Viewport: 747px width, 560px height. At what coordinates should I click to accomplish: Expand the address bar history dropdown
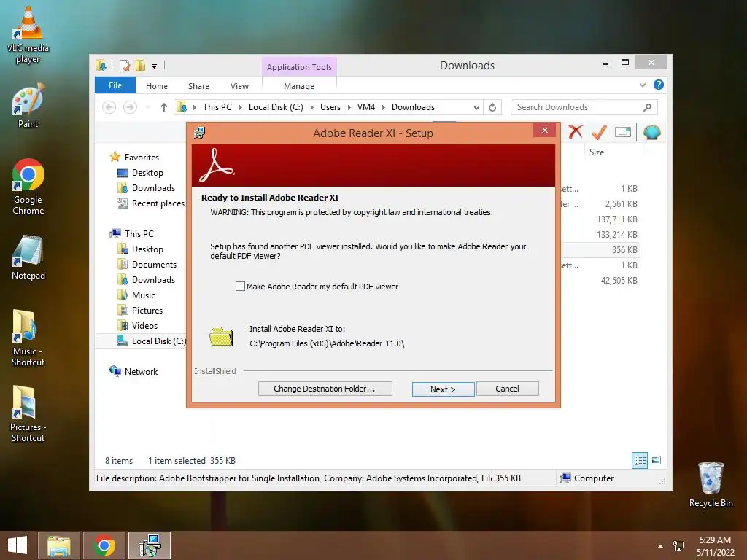(476, 108)
